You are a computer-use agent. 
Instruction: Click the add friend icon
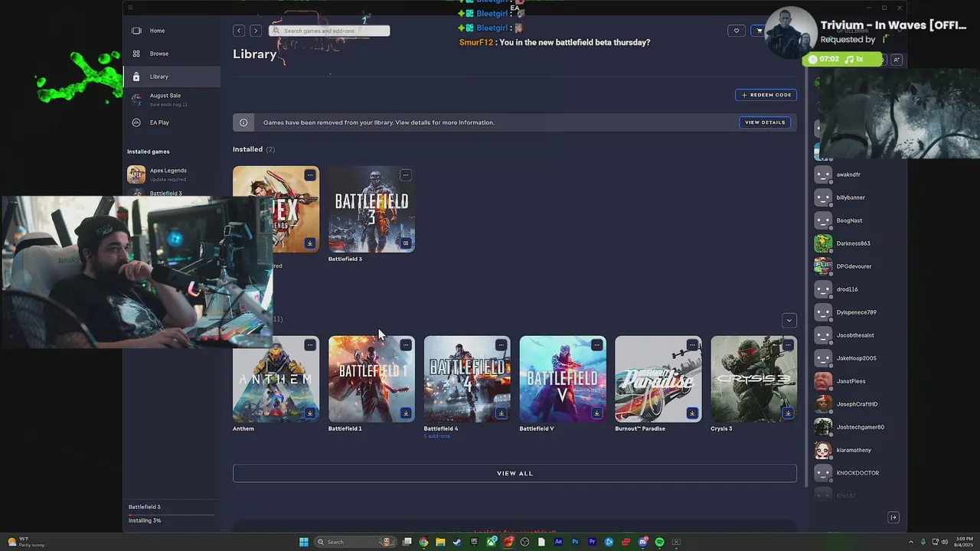pyautogui.click(x=897, y=60)
